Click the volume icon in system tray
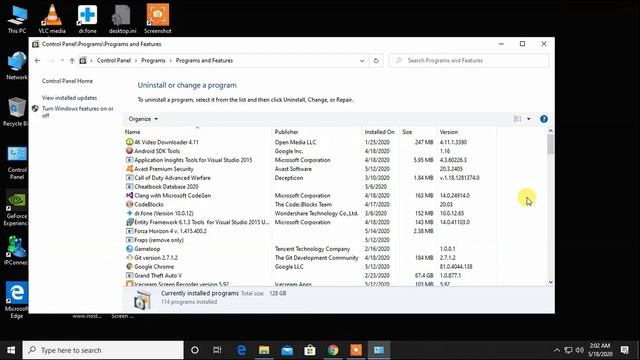Screen dimensions: 640x360 click(x=580, y=350)
